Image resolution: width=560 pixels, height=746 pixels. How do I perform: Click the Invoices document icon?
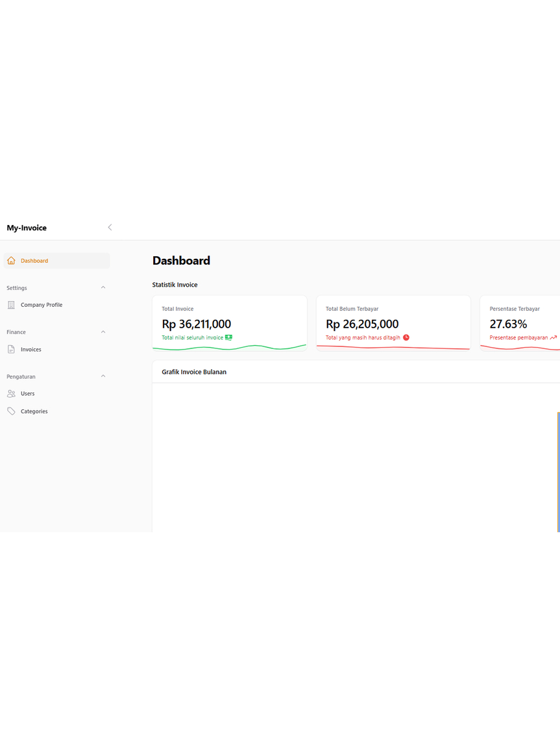[x=11, y=350]
